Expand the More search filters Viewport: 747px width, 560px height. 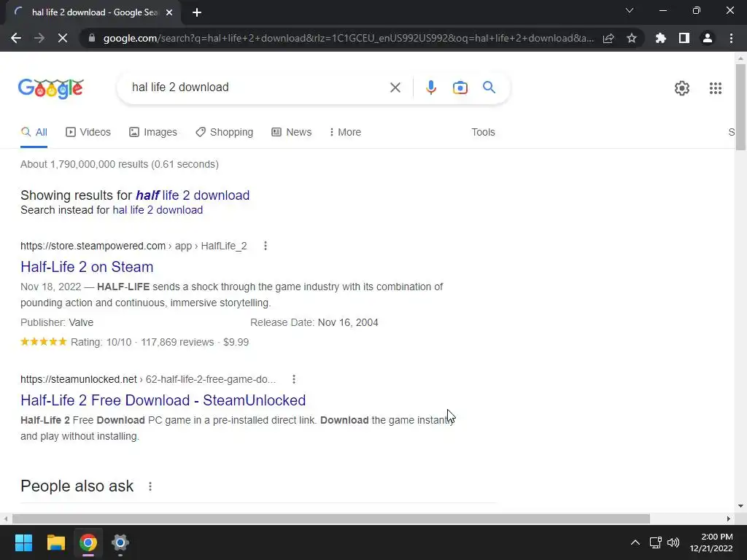click(345, 133)
